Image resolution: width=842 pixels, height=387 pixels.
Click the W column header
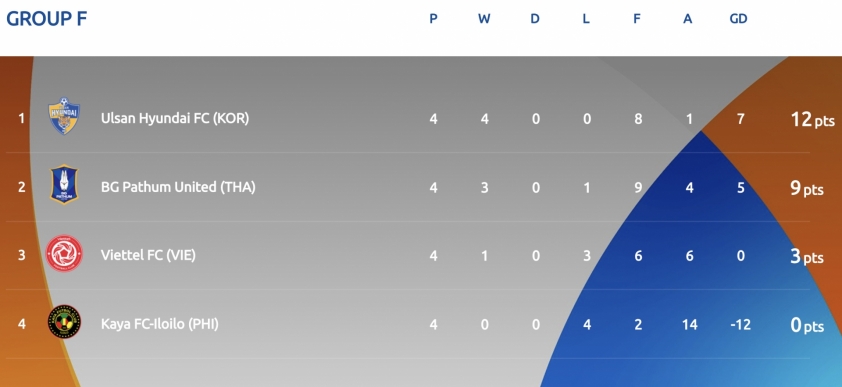click(484, 19)
